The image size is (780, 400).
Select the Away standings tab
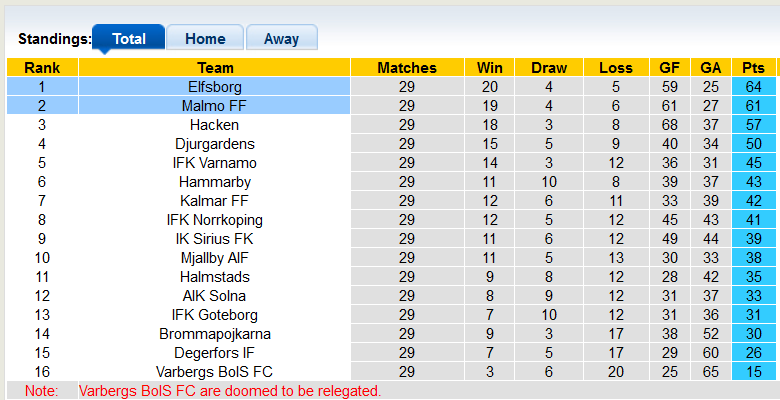click(281, 39)
